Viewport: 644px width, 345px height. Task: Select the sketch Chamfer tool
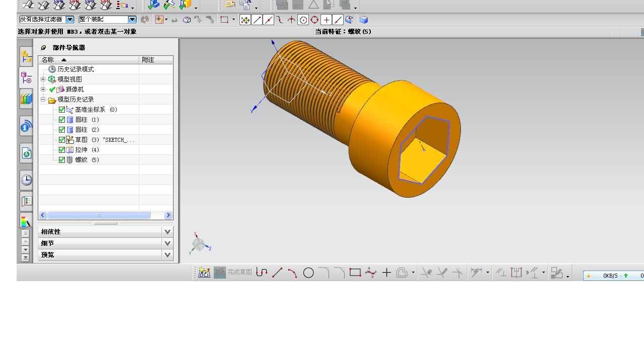click(340, 273)
